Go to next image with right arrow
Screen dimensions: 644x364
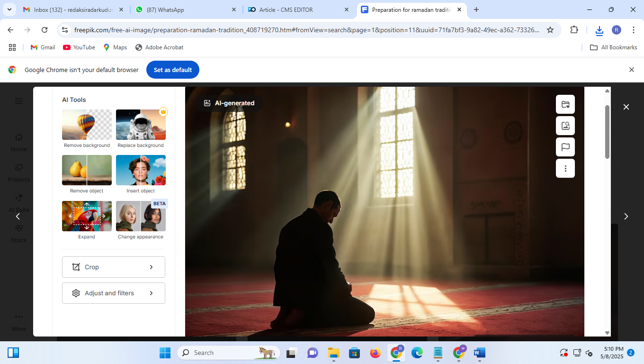point(626,216)
